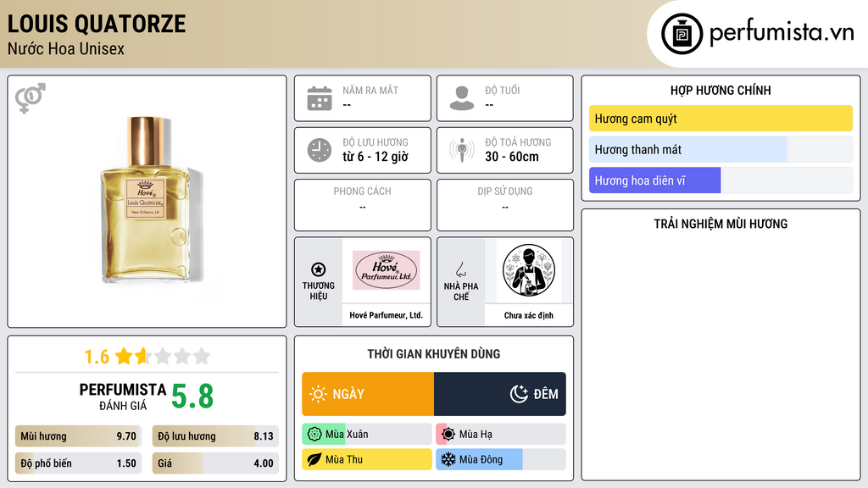This screenshot has height=488, width=868.
Task: Click the first gold rating star
Action: tap(124, 356)
